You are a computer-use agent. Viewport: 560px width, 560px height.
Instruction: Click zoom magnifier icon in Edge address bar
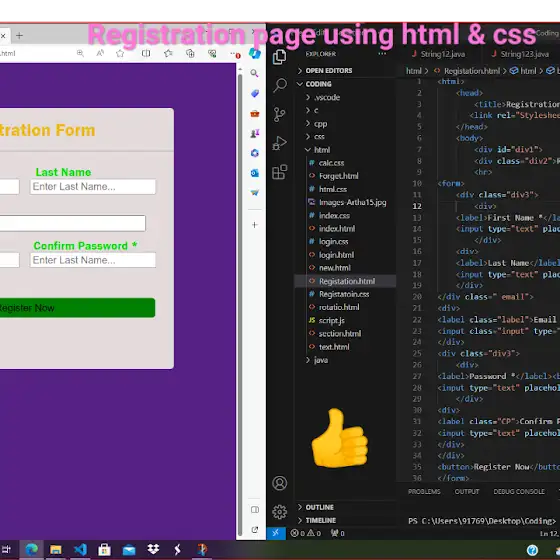click(x=80, y=54)
